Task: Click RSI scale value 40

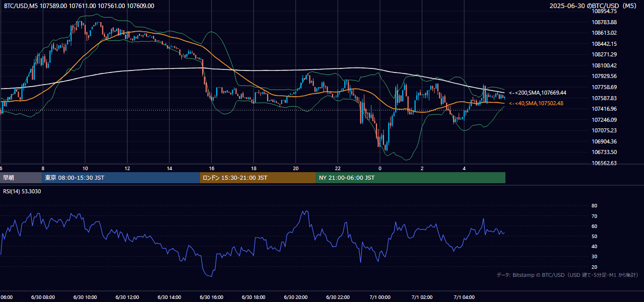Action: point(594,246)
